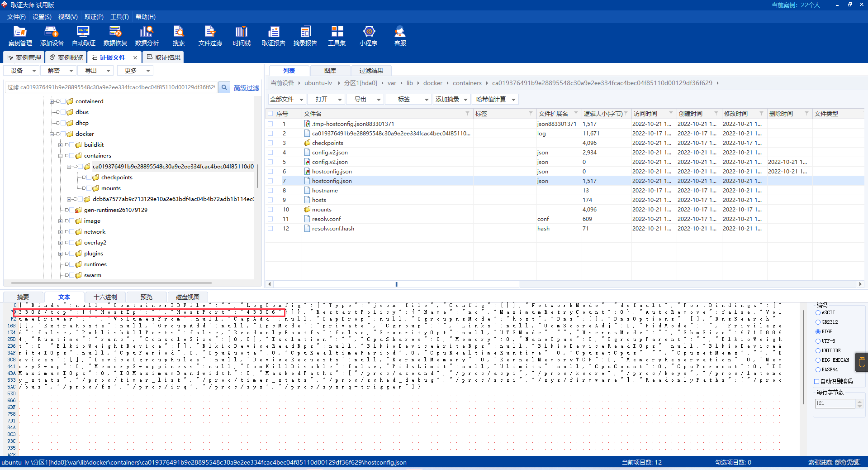Check the select-all box in list header
868x470 pixels.
point(270,114)
